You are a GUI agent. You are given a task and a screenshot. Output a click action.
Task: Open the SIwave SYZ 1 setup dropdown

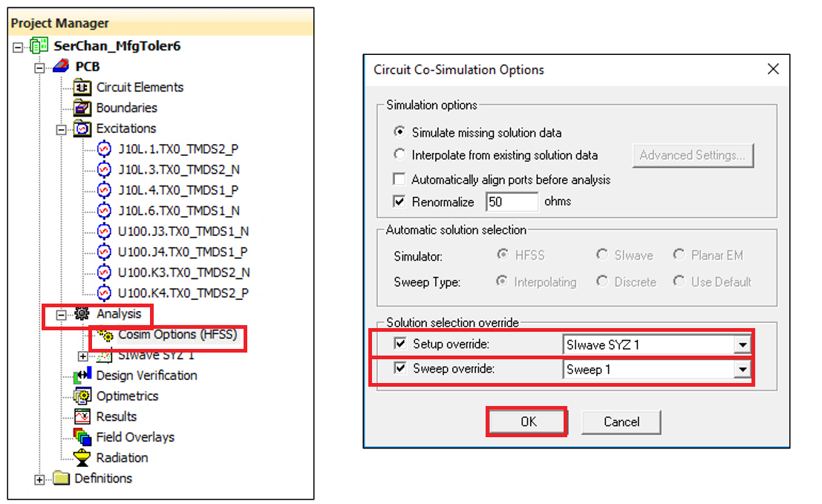coord(743,344)
